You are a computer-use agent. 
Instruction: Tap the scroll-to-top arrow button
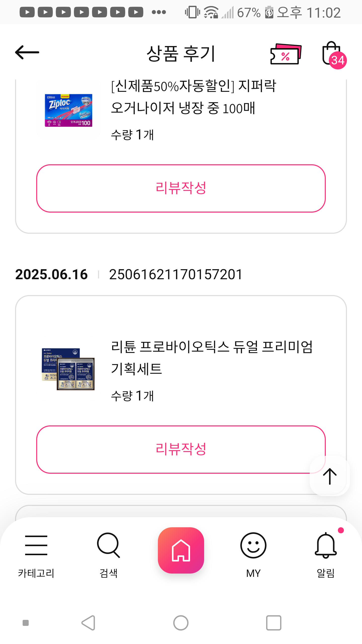(x=330, y=476)
